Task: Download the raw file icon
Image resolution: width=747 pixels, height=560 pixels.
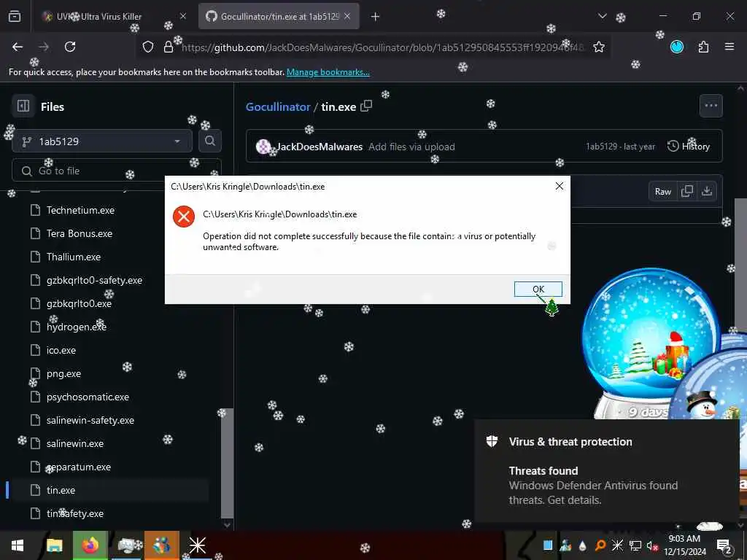Action: (x=706, y=192)
